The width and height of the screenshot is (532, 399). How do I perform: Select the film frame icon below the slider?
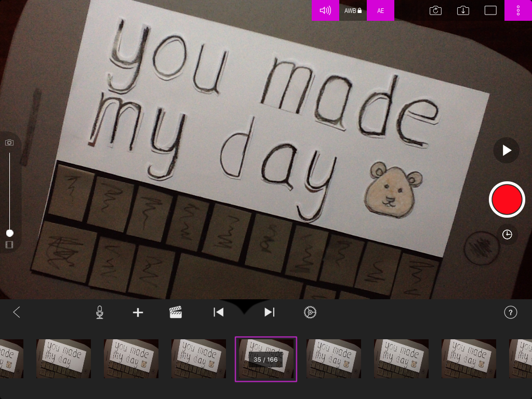[x=9, y=245]
